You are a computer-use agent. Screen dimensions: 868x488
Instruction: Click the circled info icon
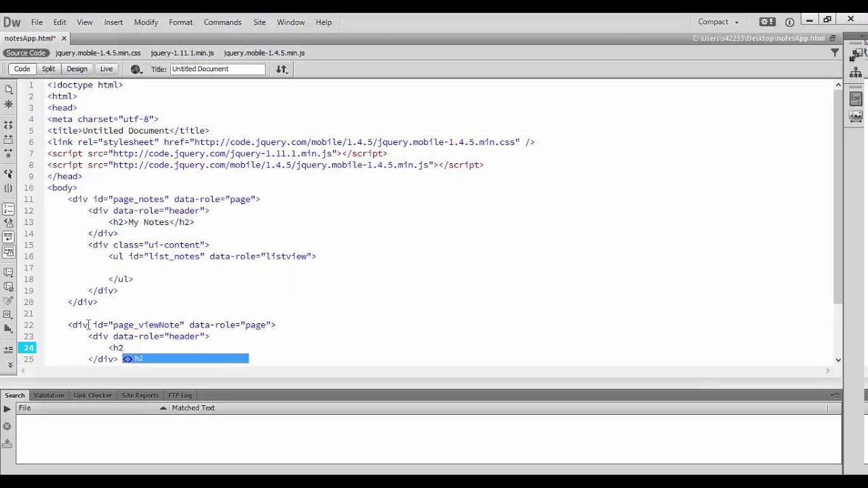pyautogui.click(x=789, y=22)
